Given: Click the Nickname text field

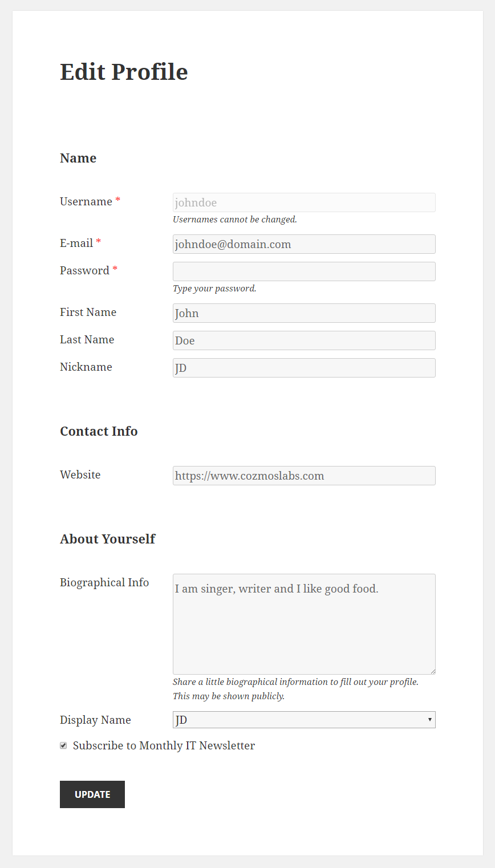Looking at the screenshot, I should [304, 368].
